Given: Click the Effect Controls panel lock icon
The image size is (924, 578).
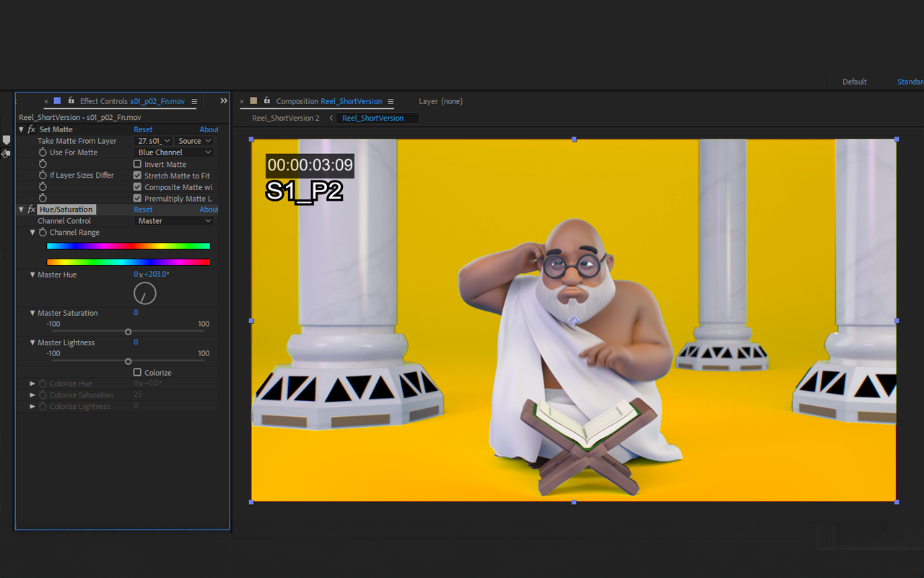Looking at the screenshot, I should point(71,101).
